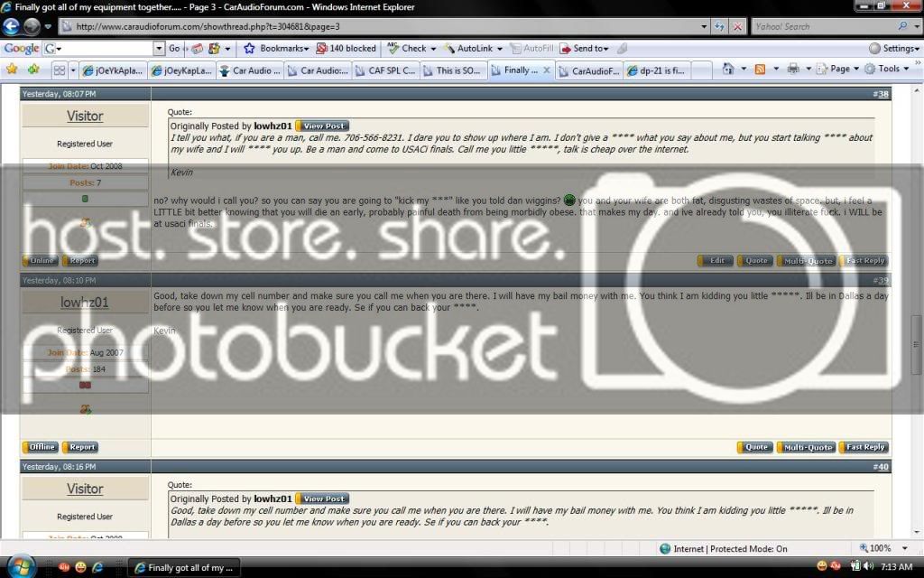Screen dimensions: 924x578
Task: Click the AutoLink toolbar button
Action: (468, 49)
